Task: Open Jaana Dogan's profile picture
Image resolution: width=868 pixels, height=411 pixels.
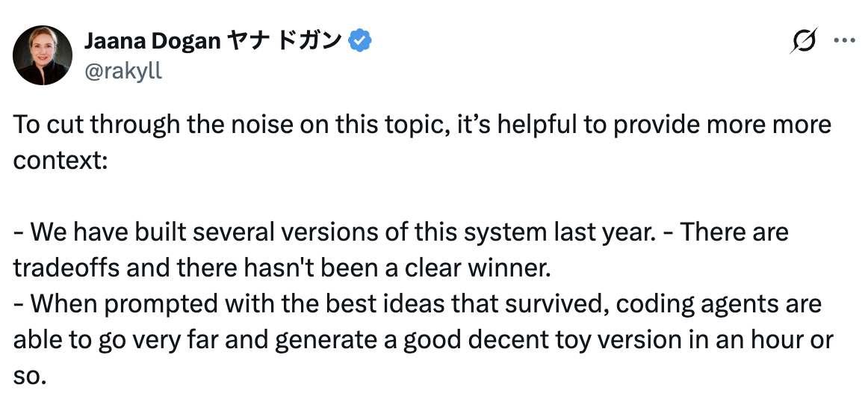Action: click(x=42, y=55)
